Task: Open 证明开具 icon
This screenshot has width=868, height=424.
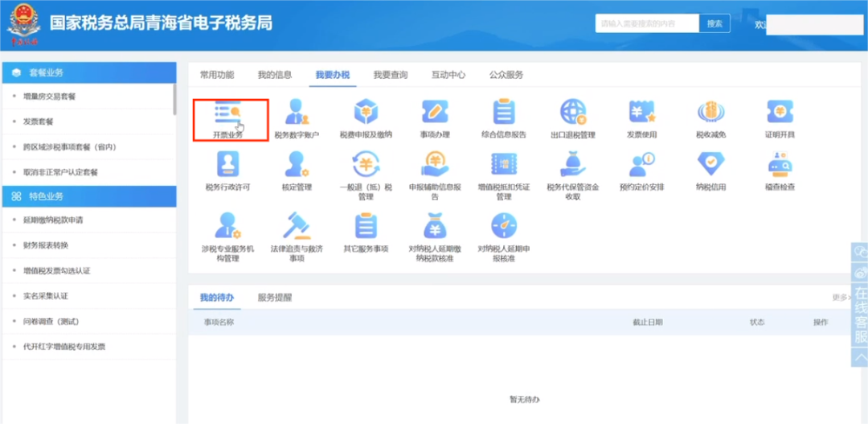Action: [780, 112]
